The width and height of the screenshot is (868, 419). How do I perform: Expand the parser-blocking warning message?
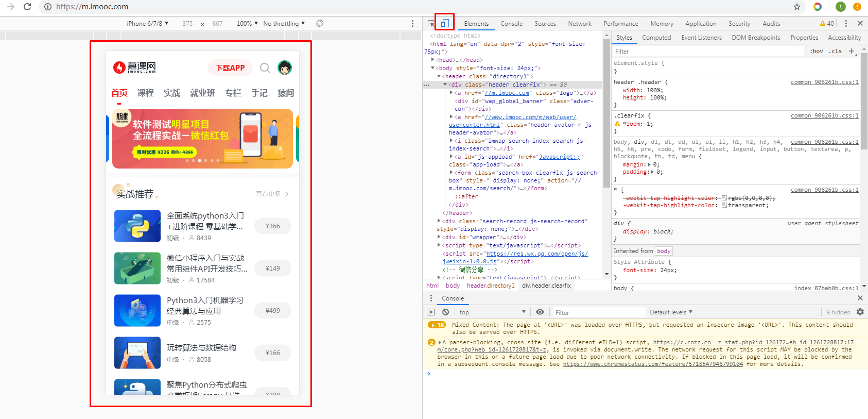(440, 342)
